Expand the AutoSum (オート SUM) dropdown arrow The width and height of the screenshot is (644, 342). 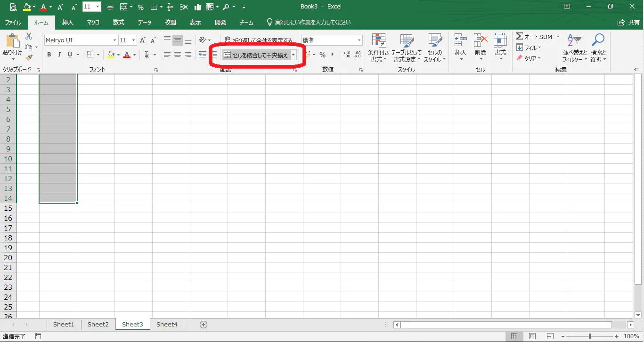click(558, 37)
